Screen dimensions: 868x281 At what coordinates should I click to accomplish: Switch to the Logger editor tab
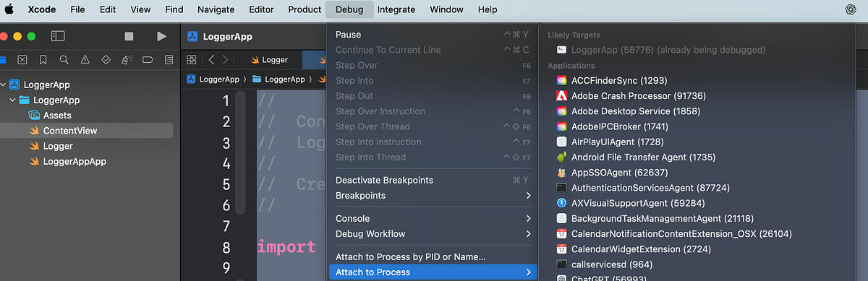tap(269, 60)
